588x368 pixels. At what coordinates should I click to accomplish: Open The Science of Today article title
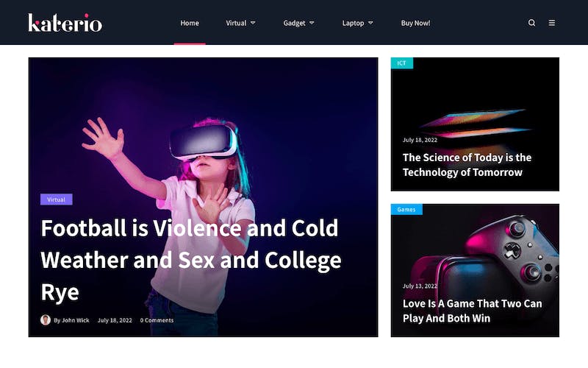(467, 165)
